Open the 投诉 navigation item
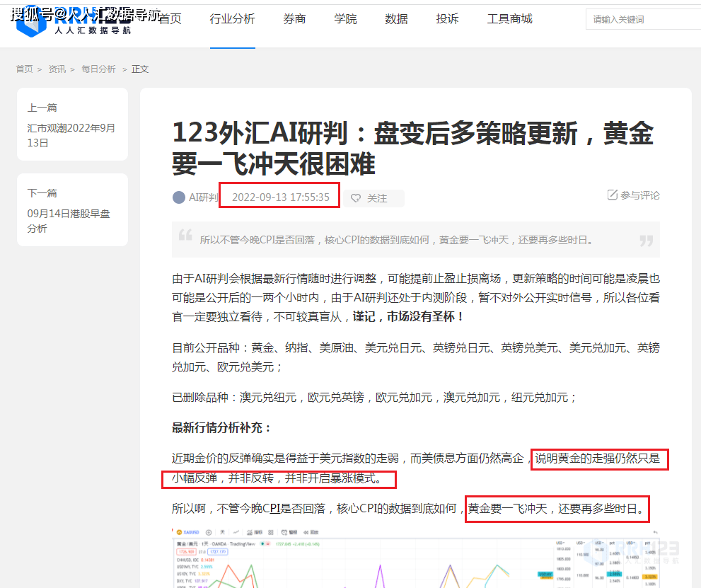 tap(447, 19)
